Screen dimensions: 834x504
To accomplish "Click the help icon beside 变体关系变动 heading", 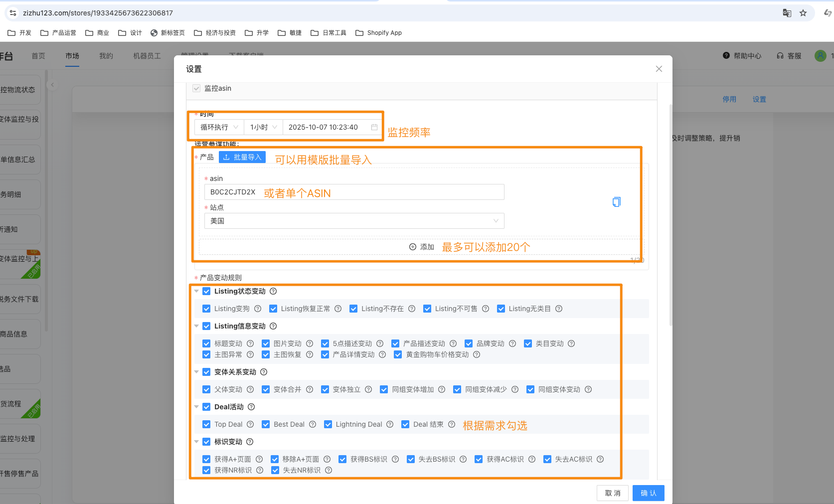I will [x=264, y=372].
